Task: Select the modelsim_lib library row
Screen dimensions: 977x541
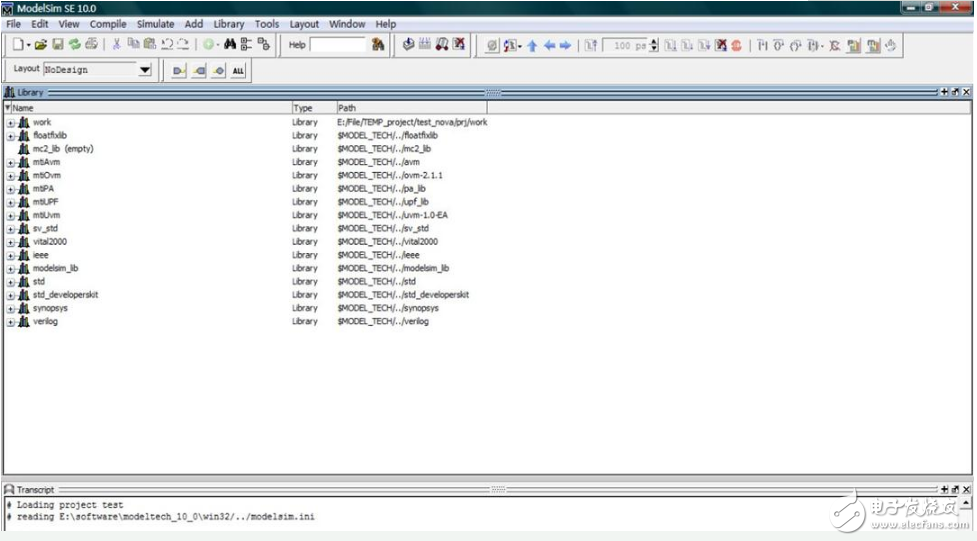Action: [x=55, y=269]
